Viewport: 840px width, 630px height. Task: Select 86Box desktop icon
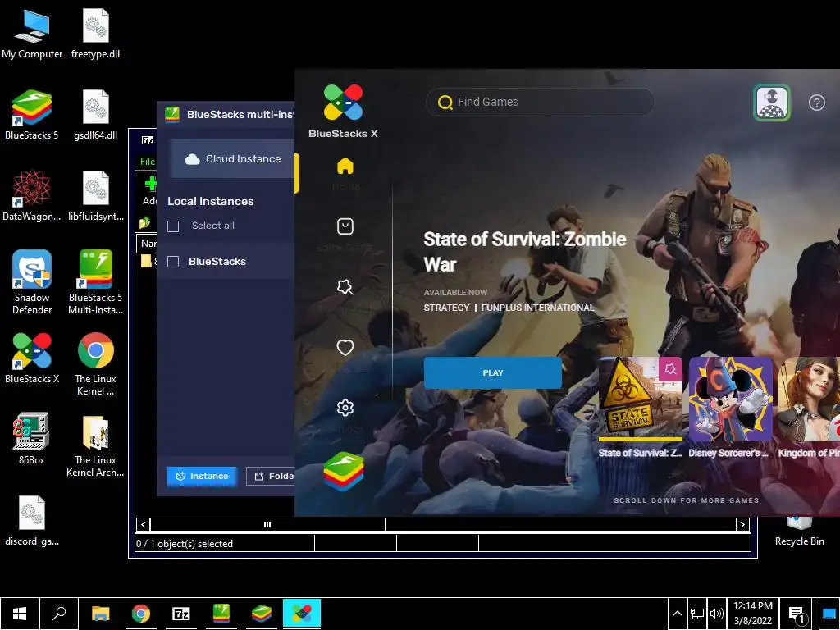point(32,440)
